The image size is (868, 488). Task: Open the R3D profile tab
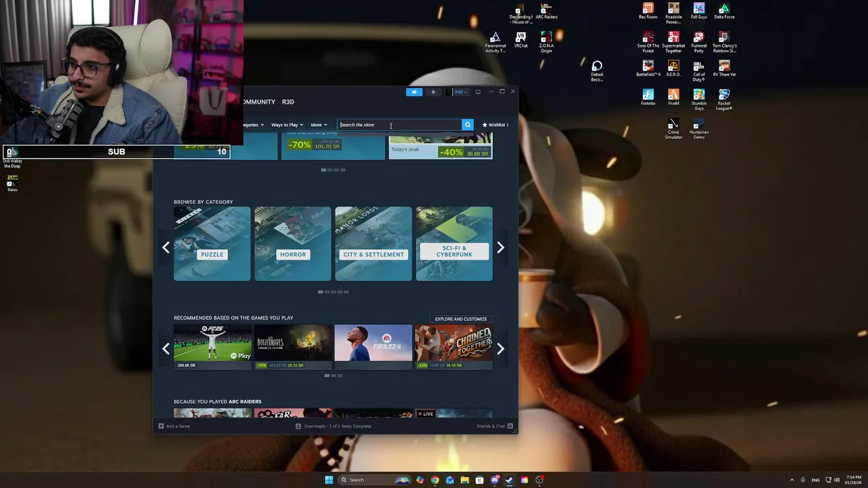click(x=288, y=102)
